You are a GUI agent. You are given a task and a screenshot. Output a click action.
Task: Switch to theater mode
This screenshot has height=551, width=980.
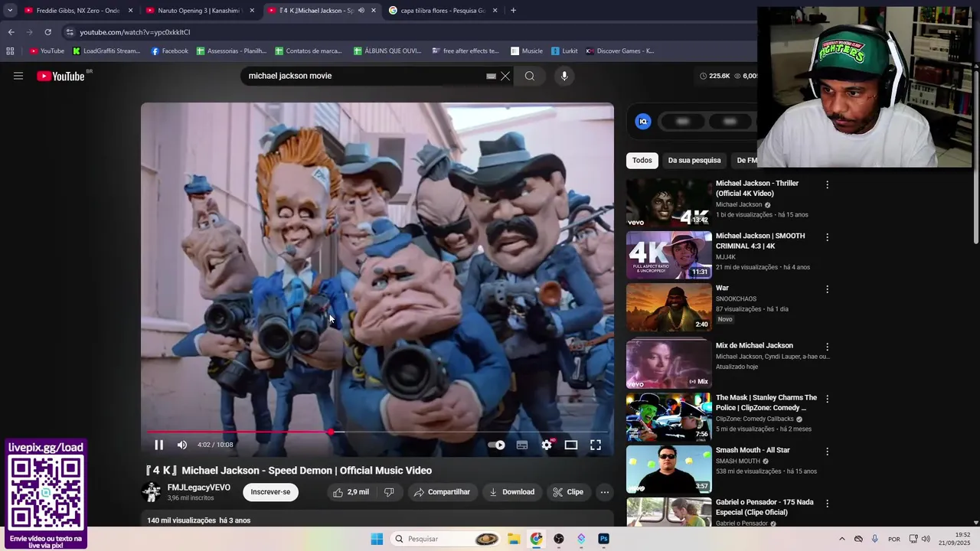pyautogui.click(x=571, y=445)
